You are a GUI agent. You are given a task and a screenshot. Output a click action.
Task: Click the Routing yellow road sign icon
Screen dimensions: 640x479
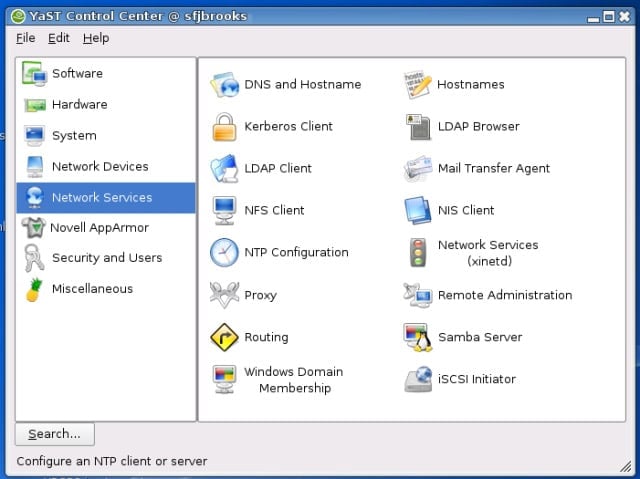[x=224, y=337]
